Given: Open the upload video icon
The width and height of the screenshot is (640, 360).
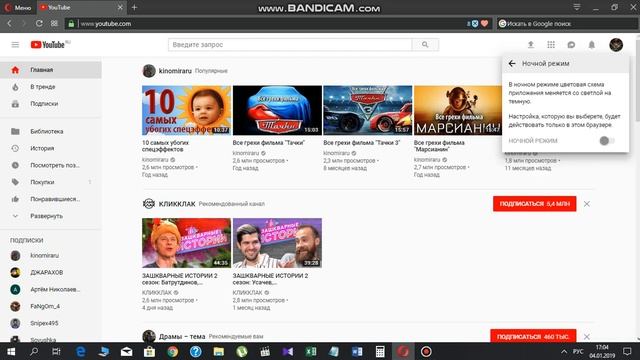Looking at the screenshot, I should 531,44.
